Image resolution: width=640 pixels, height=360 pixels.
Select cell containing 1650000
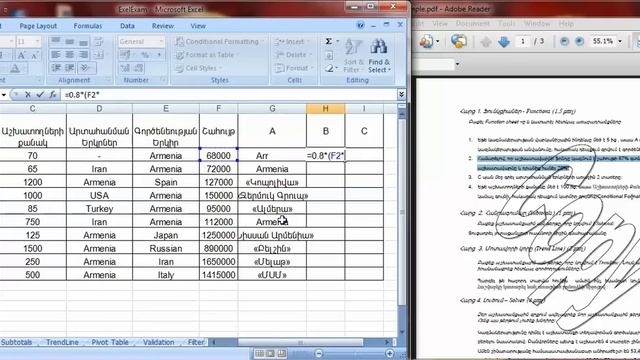click(x=218, y=262)
